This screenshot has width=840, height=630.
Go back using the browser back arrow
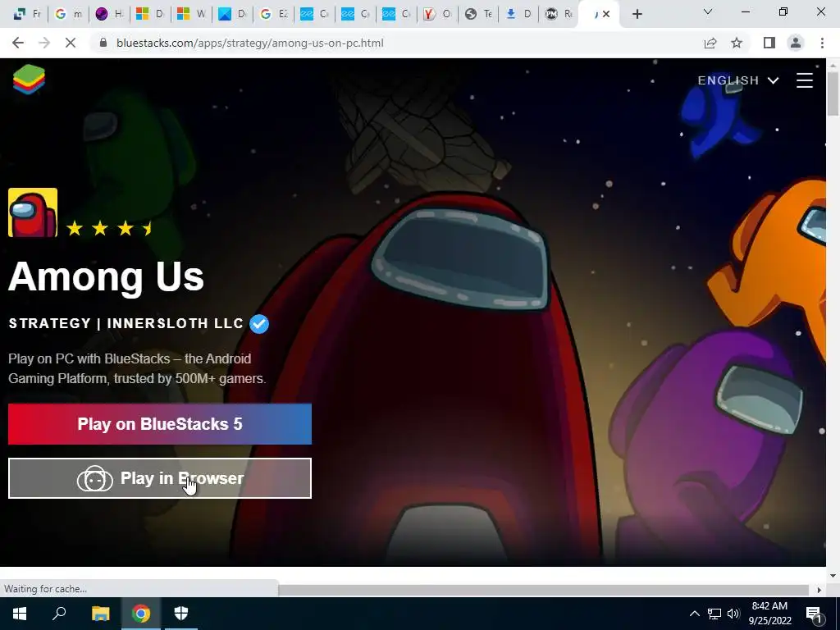click(18, 43)
